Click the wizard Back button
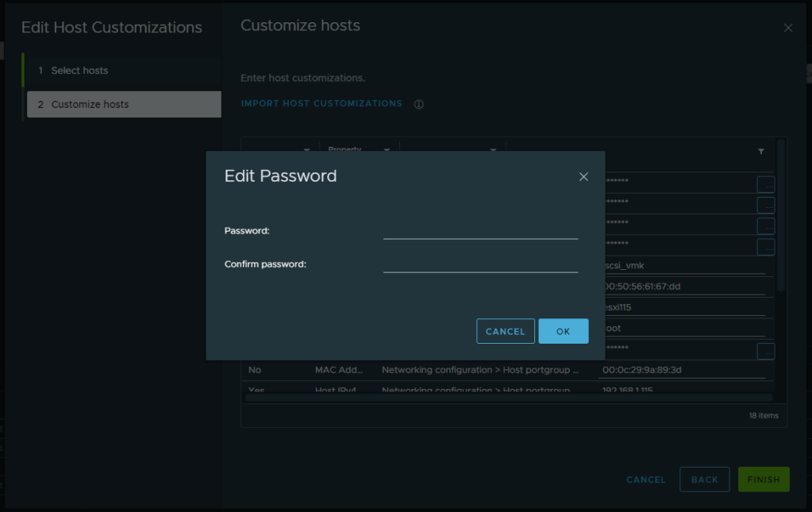The width and height of the screenshot is (812, 512). 704,479
